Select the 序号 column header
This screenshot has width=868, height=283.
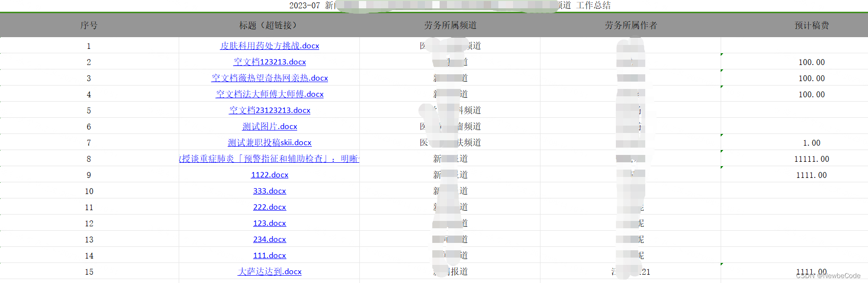tap(89, 25)
